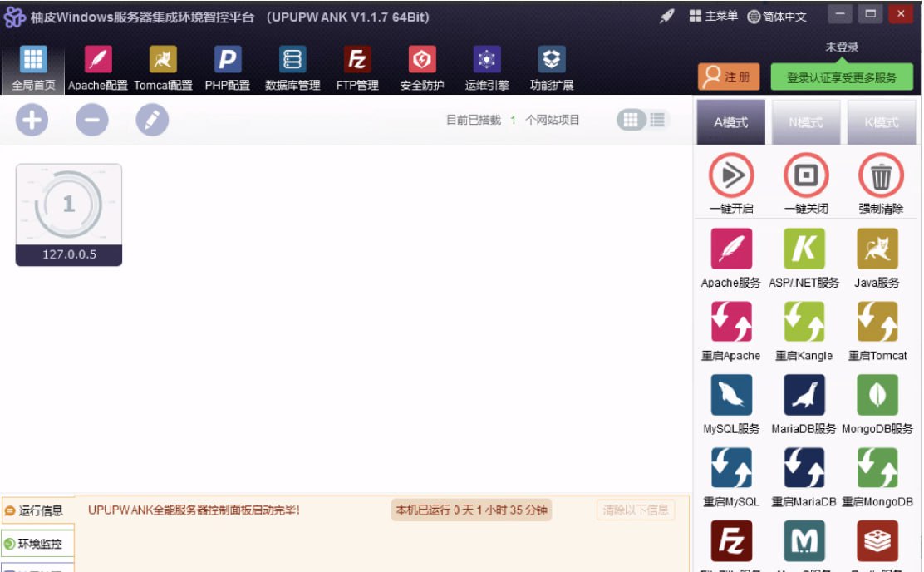The width and height of the screenshot is (924, 572).
Task: Click the 登录认证享受更多服务 button
Action: click(x=841, y=77)
